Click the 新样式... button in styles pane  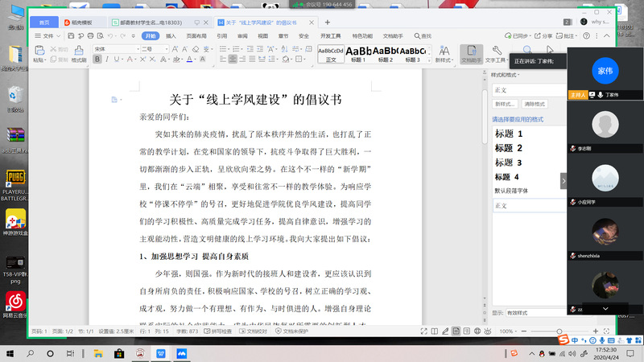[505, 104]
